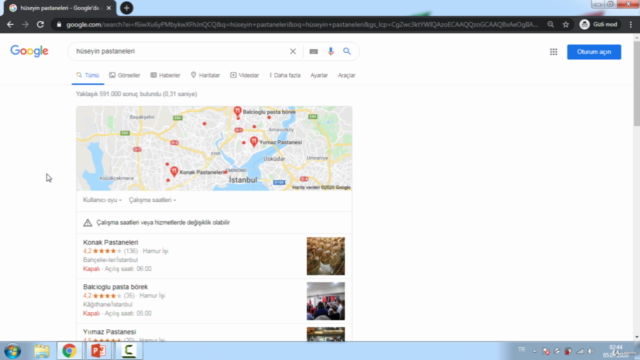The image size is (640, 360).
Task: Expand the Daha fazla menu
Action: 285,75
